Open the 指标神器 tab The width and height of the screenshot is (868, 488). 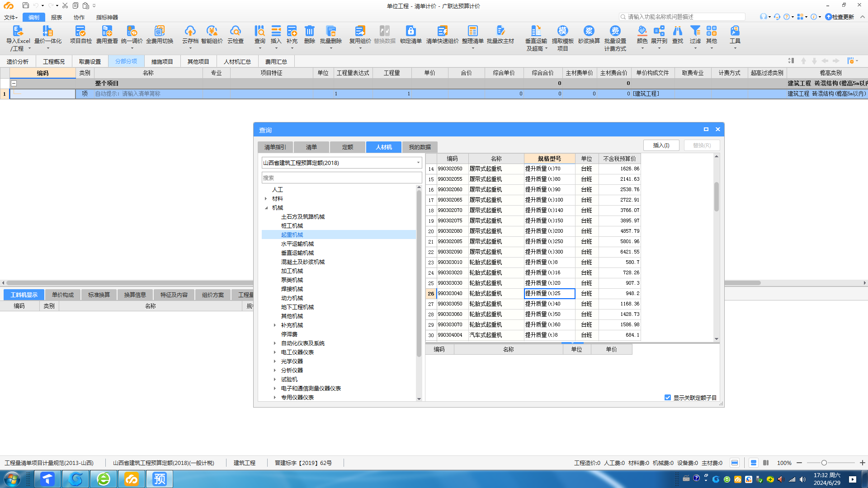click(x=107, y=17)
